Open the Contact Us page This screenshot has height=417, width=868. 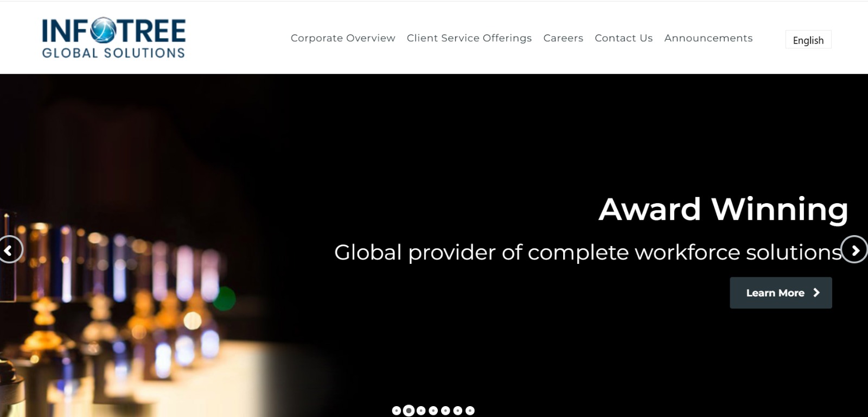click(623, 38)
